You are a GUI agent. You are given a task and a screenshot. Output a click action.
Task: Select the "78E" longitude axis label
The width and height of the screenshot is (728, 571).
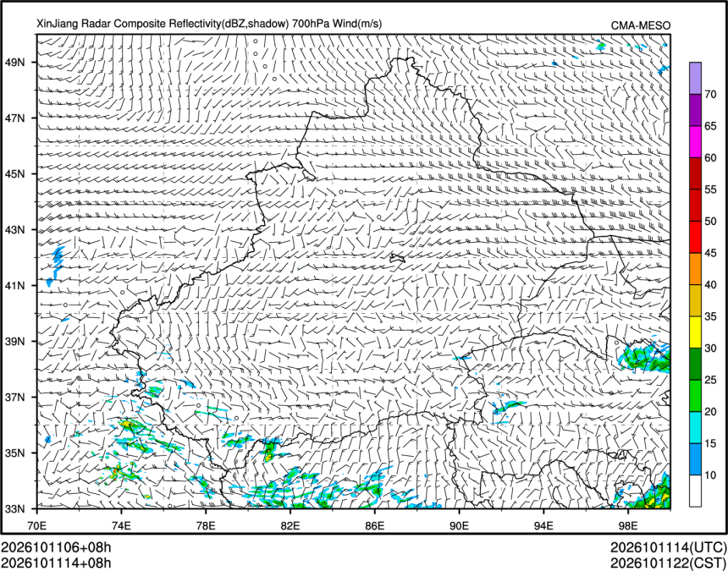point(207,525)
